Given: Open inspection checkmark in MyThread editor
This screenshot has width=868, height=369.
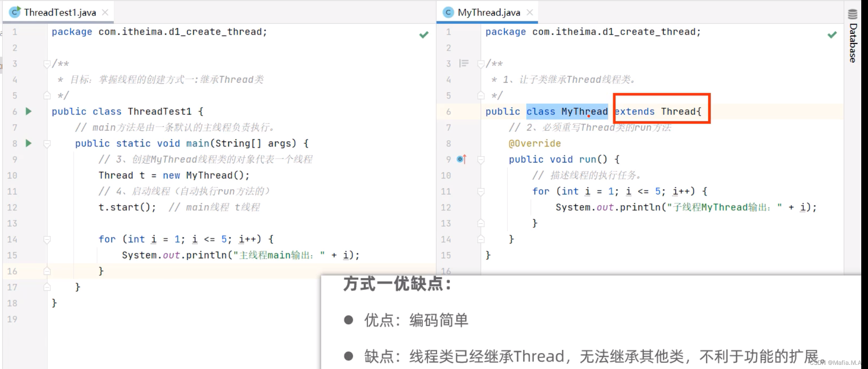Looking at the screenshot, I should pyautogui.click(x=832, y=35).
